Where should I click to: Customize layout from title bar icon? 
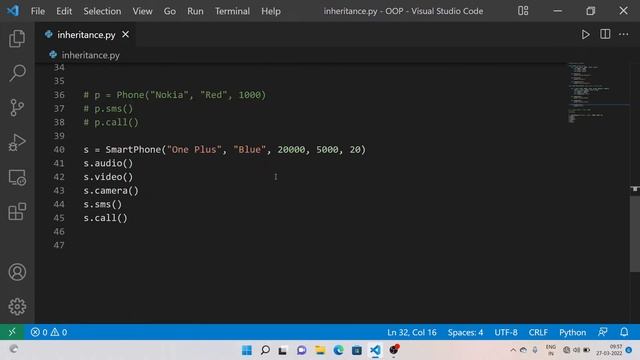tap(523, 11)
